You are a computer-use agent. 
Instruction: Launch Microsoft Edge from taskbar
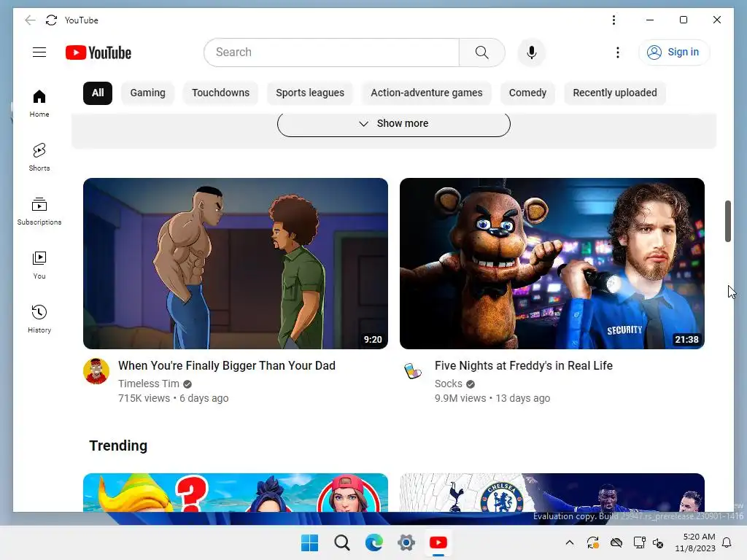coord(374,542)
